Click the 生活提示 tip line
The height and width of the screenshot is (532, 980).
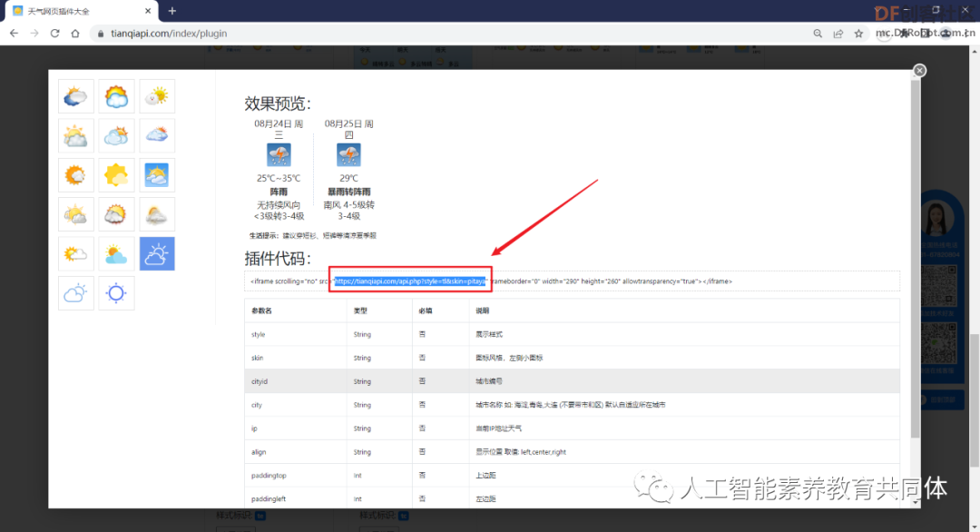coord(312,236)
